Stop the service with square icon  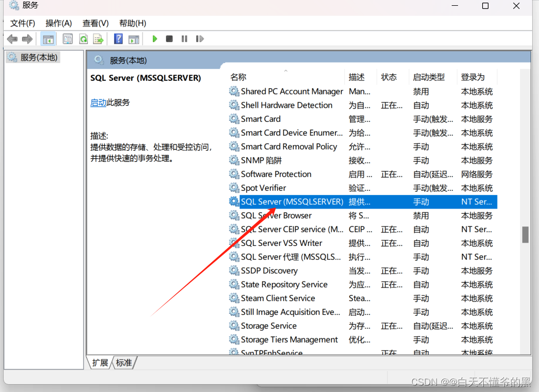tap(169, 39)
